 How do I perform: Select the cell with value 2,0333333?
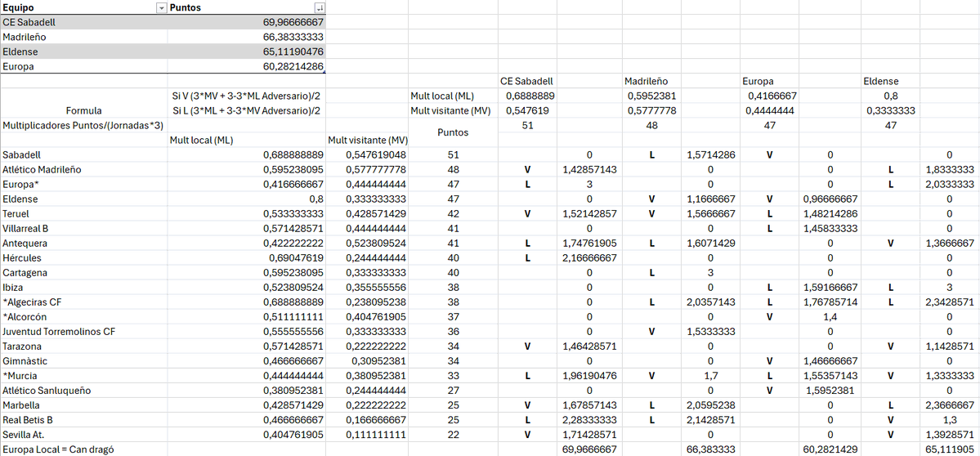click(x=950, y=184)
